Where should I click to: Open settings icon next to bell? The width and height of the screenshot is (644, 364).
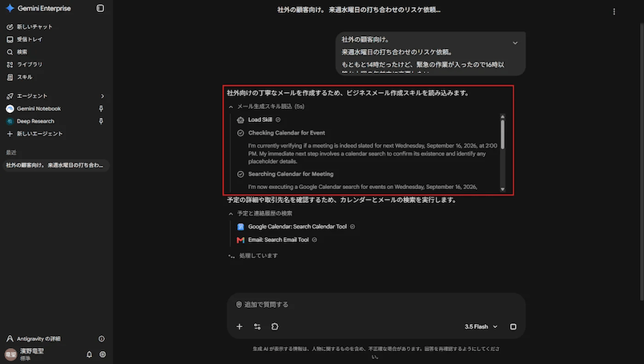[x=103, y=354]
